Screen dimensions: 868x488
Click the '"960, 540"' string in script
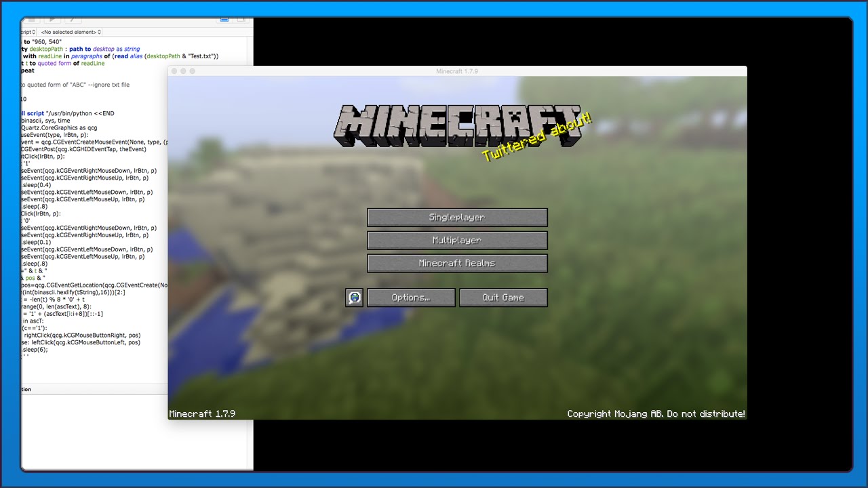click(x=47, y=42)
